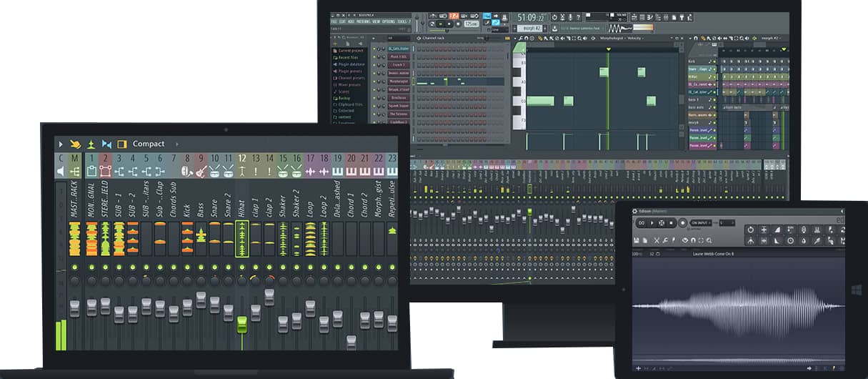Click the Hihat track cymbal icon
Screen dimensions: 868x379
(242, 172)
